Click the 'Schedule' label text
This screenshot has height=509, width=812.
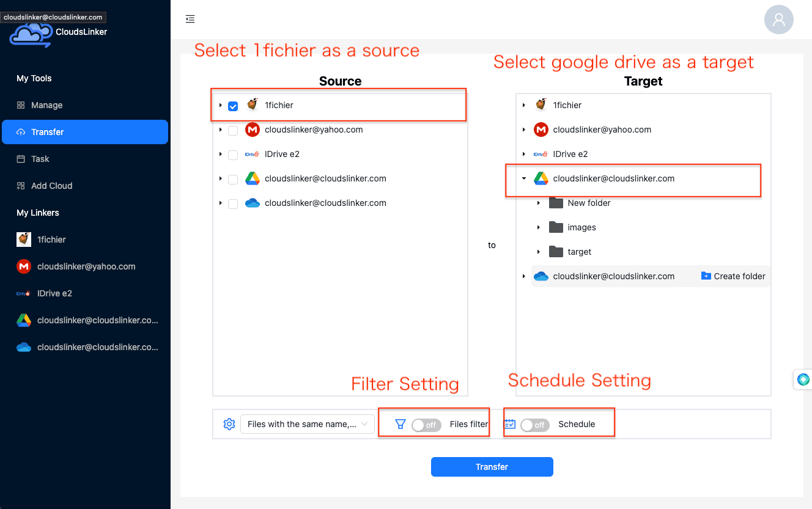(x=577, y=424)
